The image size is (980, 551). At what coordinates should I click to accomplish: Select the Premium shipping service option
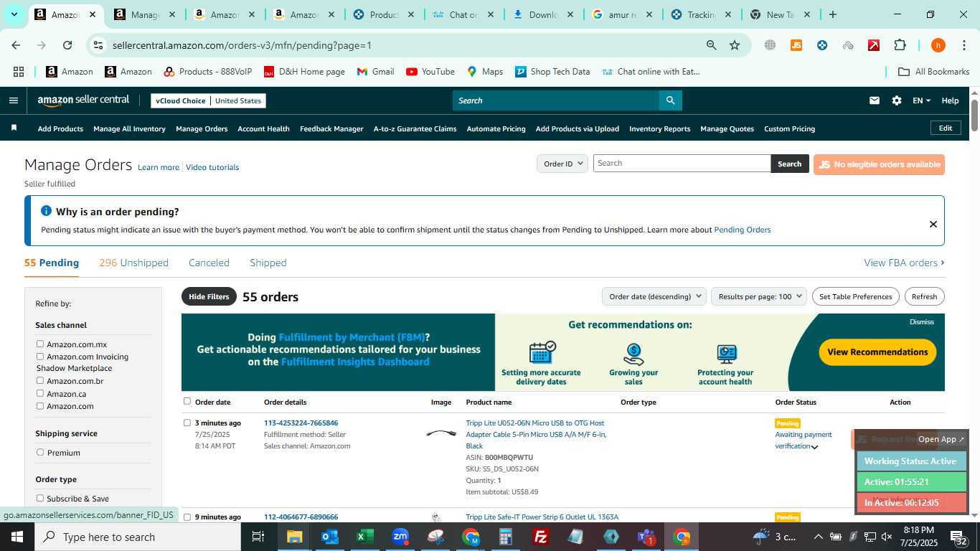tap(40, 453)
